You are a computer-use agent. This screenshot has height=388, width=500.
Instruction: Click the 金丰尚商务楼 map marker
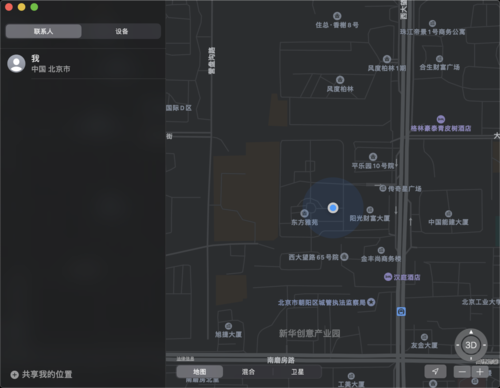(381, 250)
